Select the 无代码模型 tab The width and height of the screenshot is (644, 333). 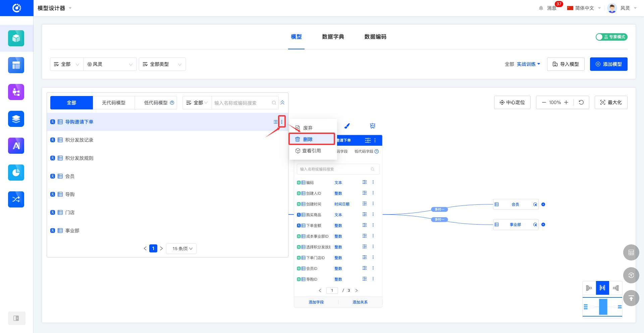pos(114,103)
